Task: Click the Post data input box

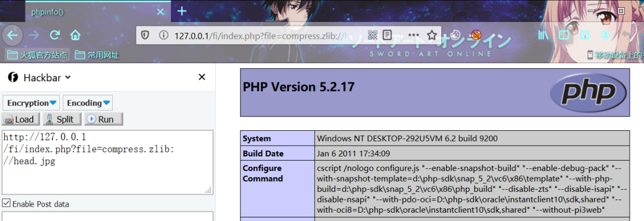Action: click(x=107, y=216)
